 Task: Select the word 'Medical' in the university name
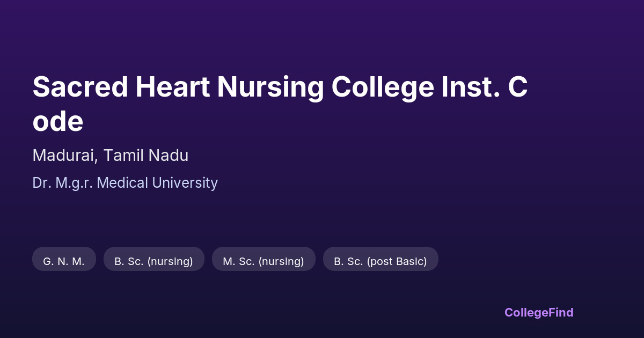[x=123, y=183]
